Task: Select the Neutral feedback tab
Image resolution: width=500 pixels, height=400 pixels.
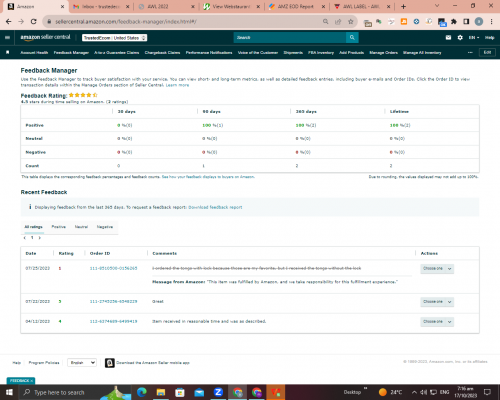Action: click(x=81, y=227)
